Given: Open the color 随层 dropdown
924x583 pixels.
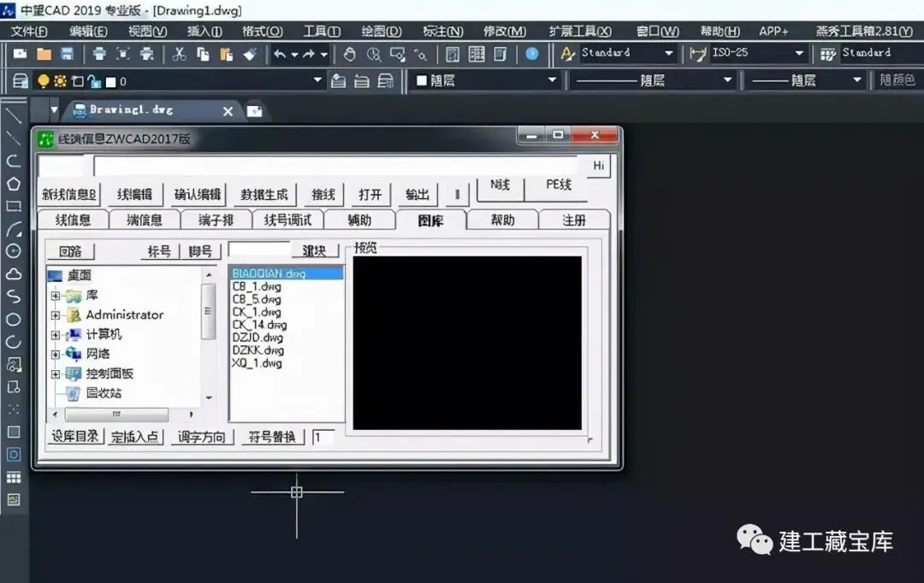Looking at the screenshot, I should point(552,79).
